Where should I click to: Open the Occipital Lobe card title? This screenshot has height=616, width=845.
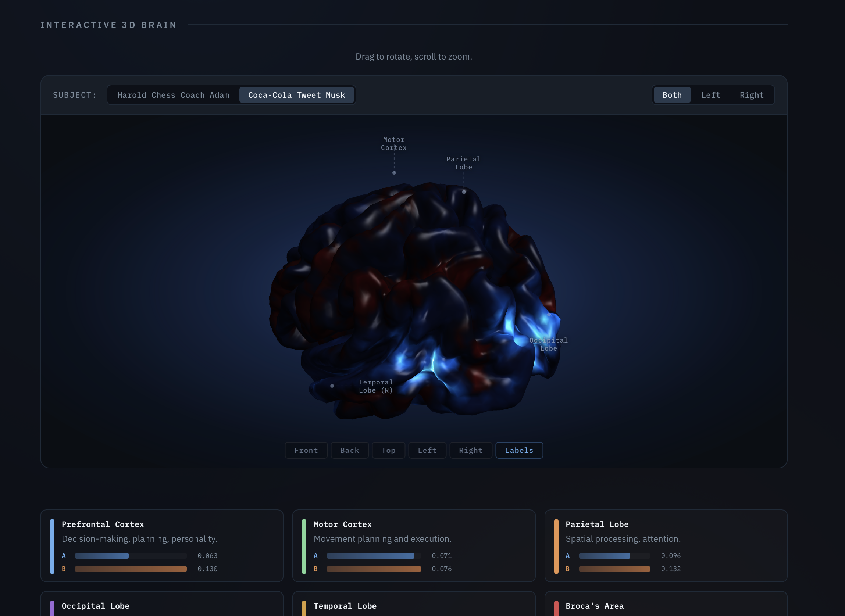(x=96, y=606)
